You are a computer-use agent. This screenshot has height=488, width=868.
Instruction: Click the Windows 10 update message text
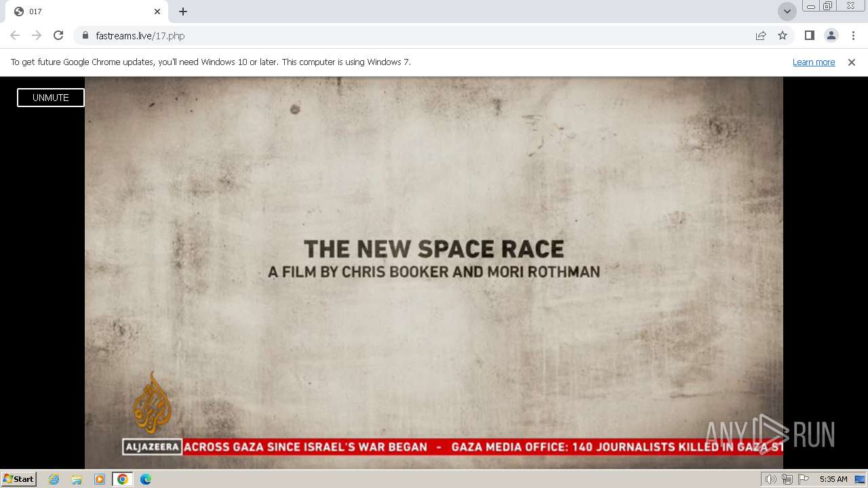[x=211, y=62]
